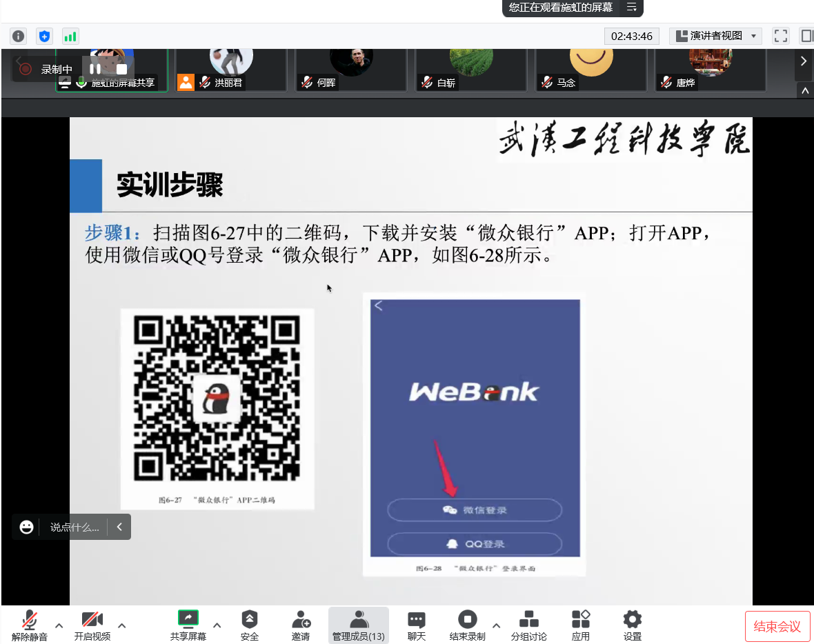Unmute microphone (解除静音)
This screenshot has width=814, height=644.
coord(30,625)
